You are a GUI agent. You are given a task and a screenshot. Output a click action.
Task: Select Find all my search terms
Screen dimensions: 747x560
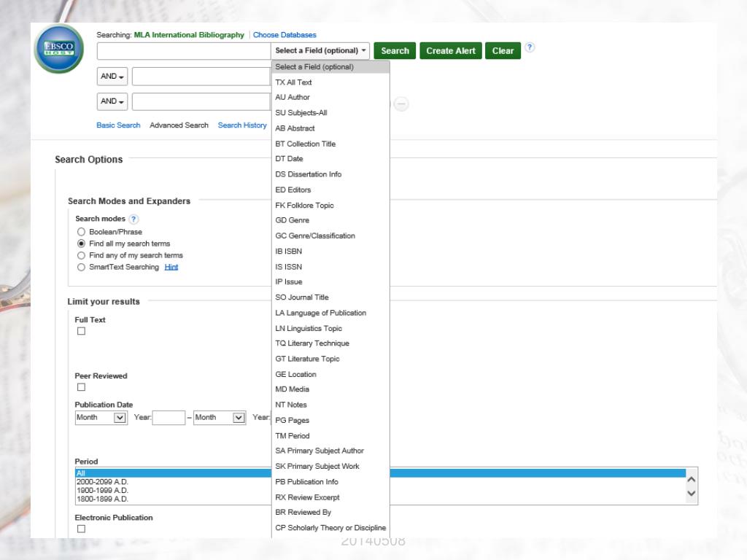(82, 244)
